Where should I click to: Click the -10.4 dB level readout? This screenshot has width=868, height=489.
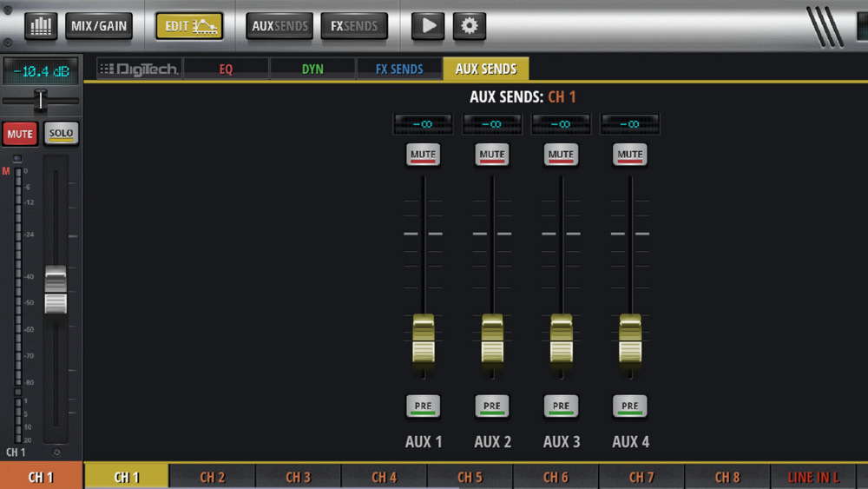click(x=41, y=71)
